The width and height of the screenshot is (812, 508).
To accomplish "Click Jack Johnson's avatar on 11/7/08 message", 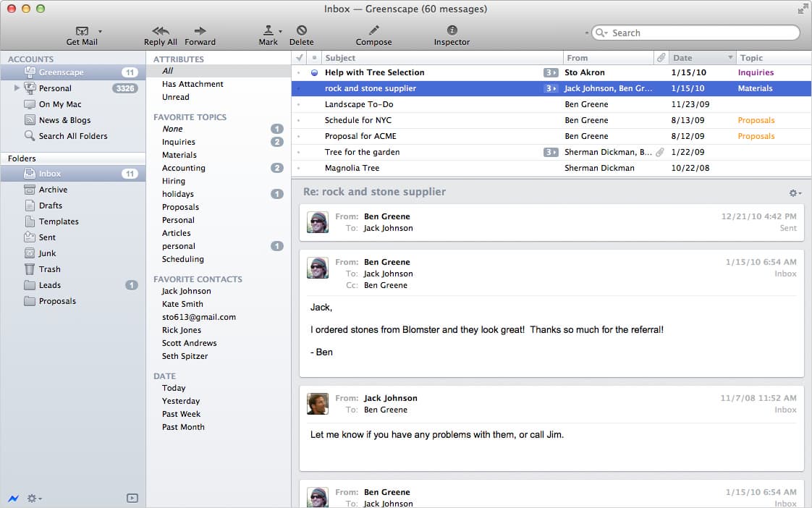I will 318,404.
